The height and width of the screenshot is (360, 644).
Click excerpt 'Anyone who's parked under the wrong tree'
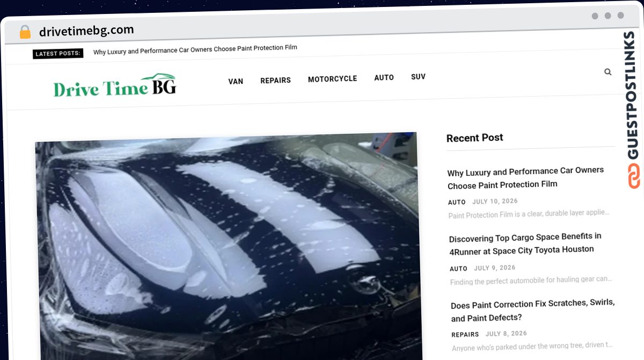(532, 347)
